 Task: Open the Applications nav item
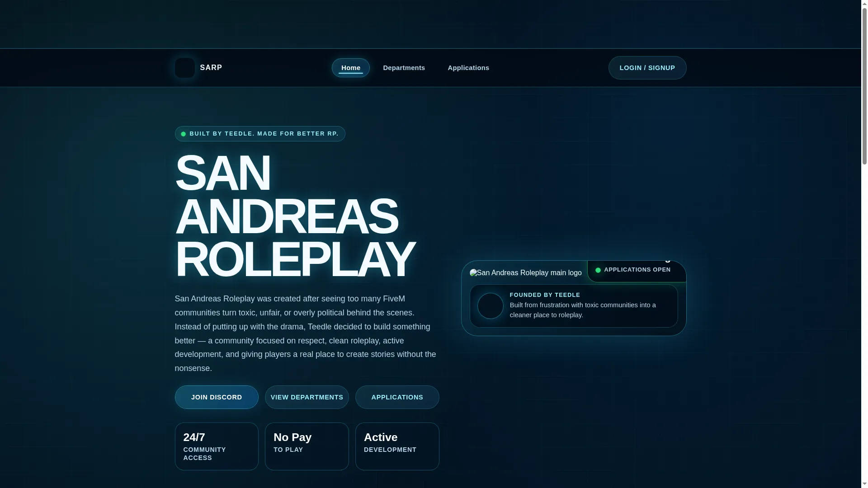(x=468, y=68)
